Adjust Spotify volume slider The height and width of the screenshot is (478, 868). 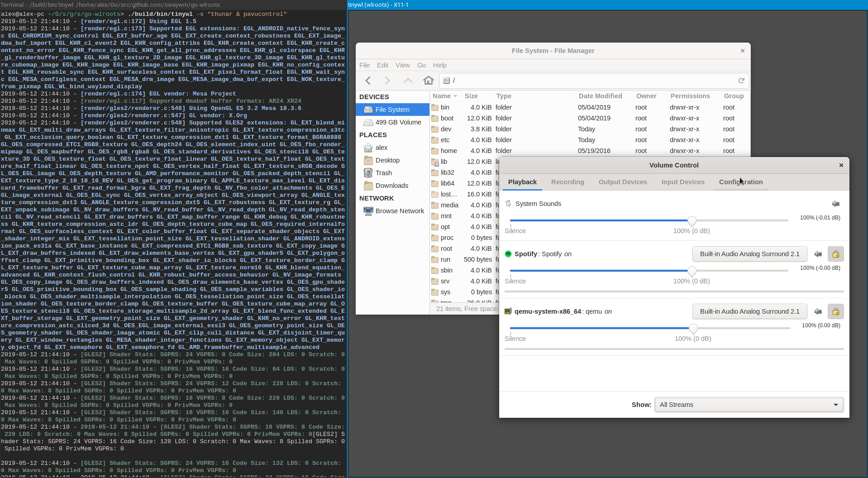click(649, 271)
